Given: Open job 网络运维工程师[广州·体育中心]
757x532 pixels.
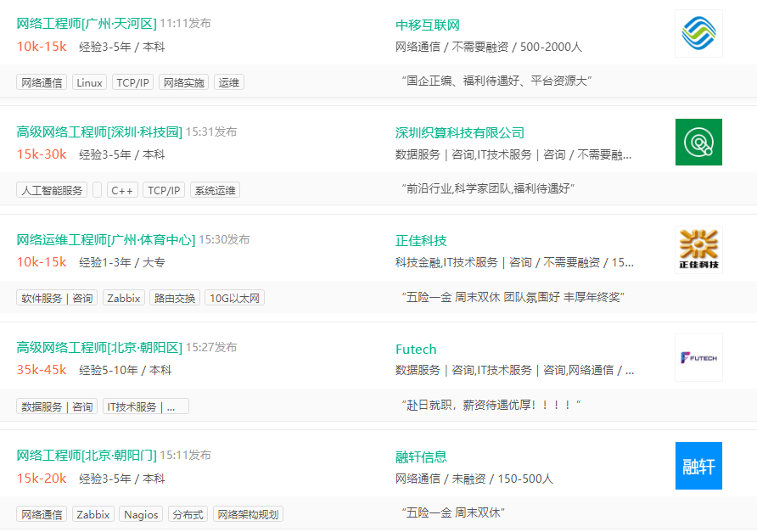Looking at the screenshot, I should point(106,239).
